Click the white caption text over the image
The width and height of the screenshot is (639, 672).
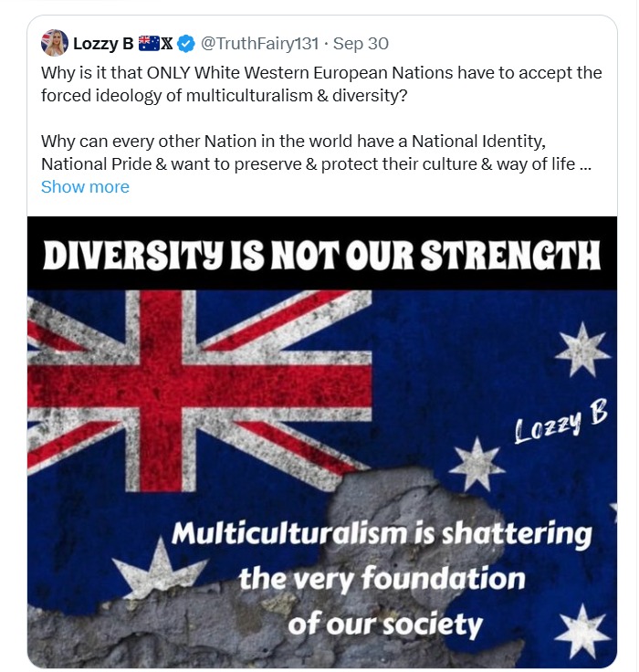(382, 577)
